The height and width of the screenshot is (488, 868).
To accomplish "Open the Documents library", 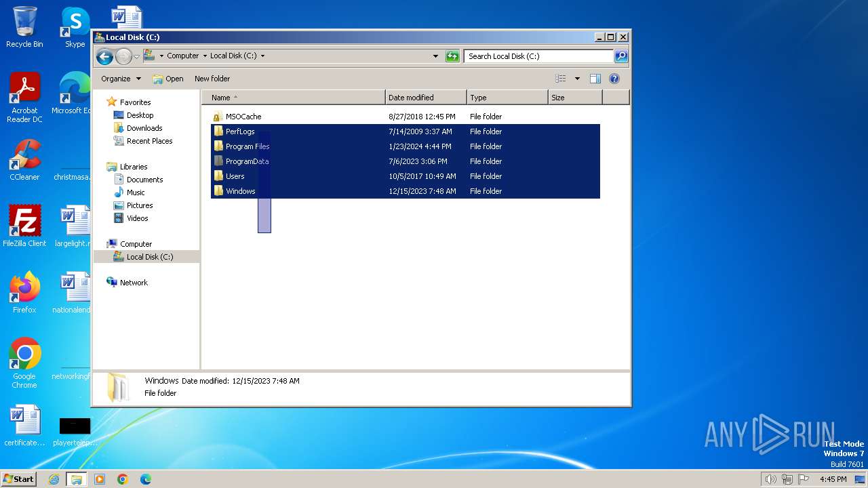I will (x=144, y=180).
